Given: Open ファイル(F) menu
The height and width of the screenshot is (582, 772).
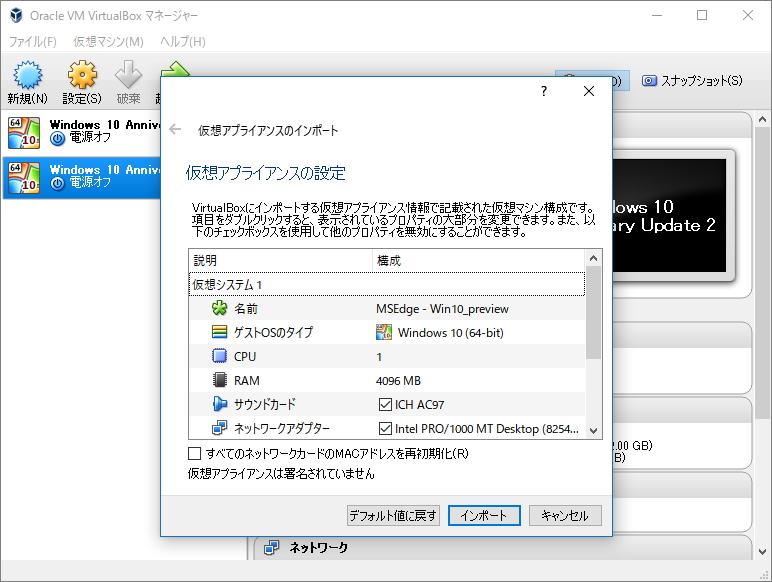Looking at the screenshot, I should 33,41.
